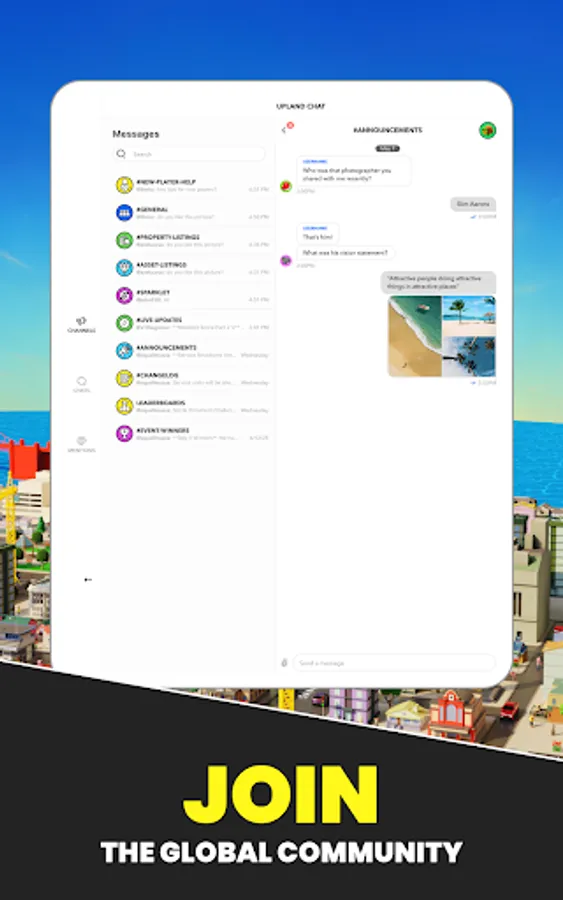Click the 'That's him!' message bubble
The image size is (563, 900).
[x=318, y=234]
